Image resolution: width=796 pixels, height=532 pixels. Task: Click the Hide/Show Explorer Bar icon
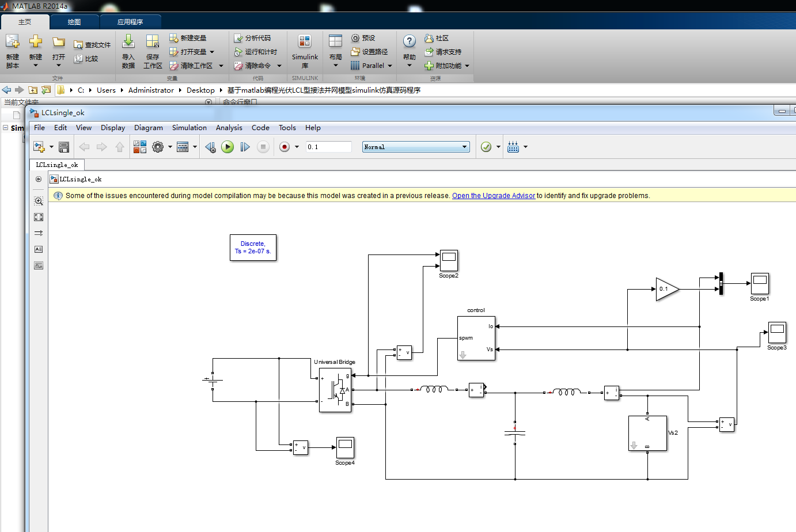39,179
